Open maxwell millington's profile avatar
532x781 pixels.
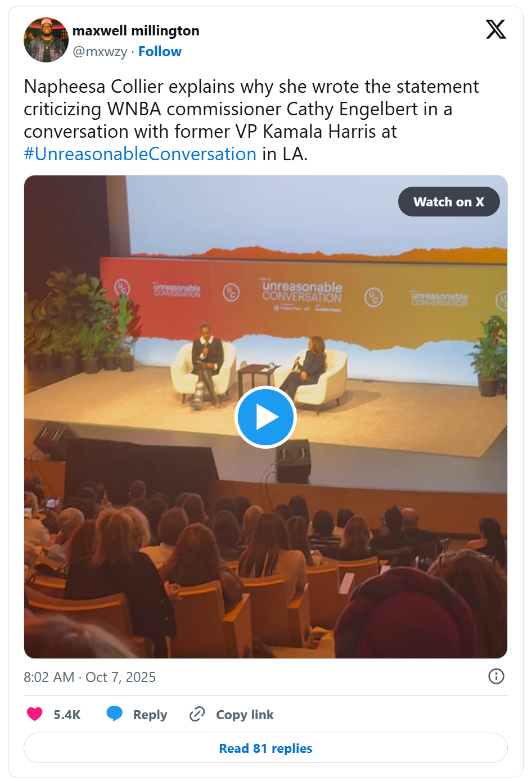click(x=46, y=40)
